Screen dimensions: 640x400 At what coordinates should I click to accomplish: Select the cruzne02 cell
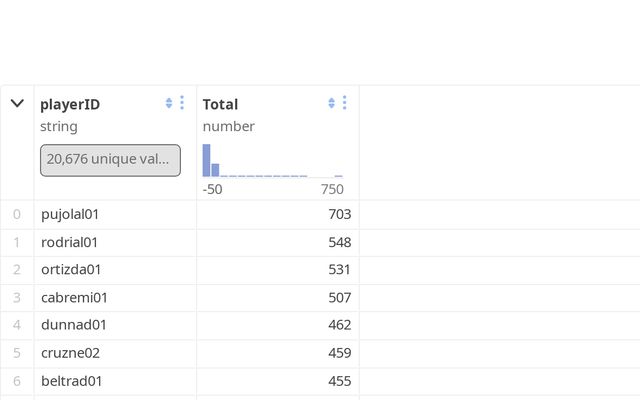click(70, 353)
